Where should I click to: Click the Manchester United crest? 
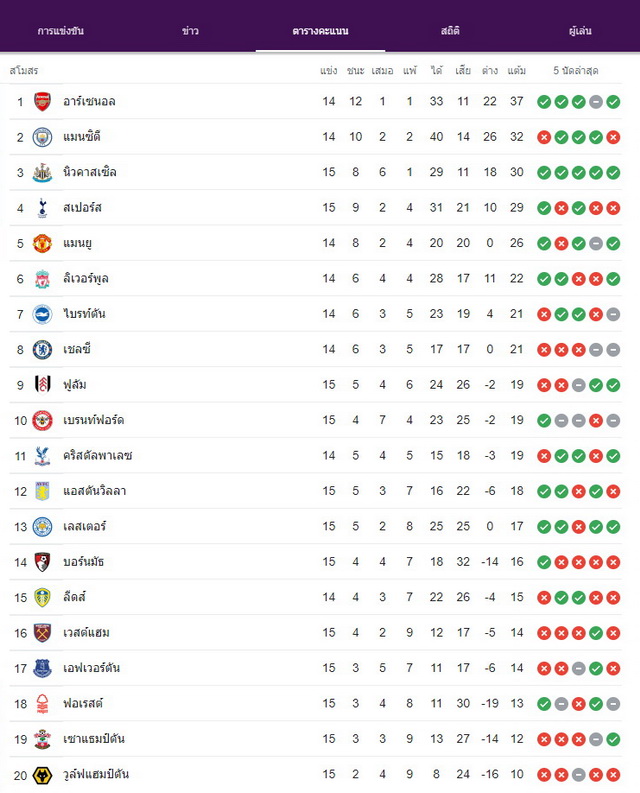coord(42,243)
